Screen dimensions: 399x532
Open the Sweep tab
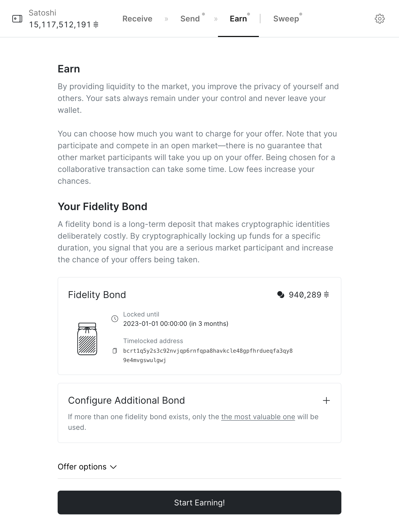click(286, 19)
